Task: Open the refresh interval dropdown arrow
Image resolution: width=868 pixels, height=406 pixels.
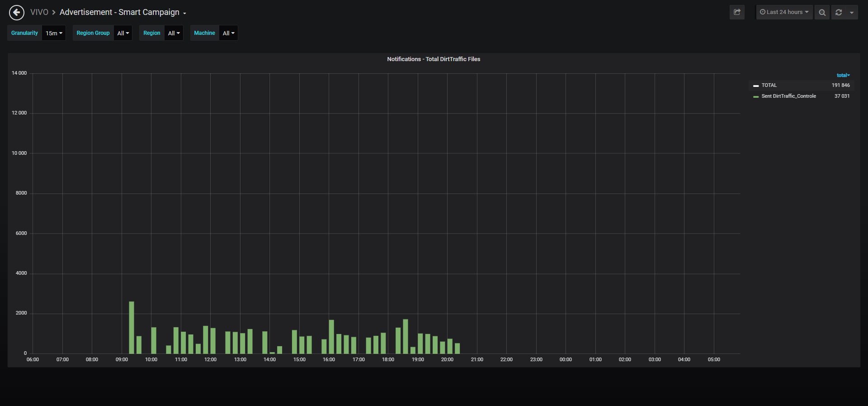Action: (852, 12)
